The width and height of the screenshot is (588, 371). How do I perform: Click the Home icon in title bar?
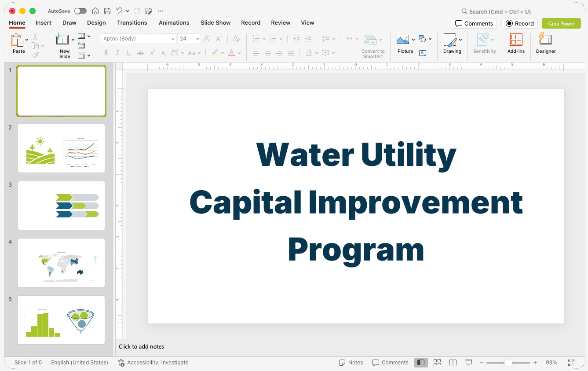(x=95, y=11)
